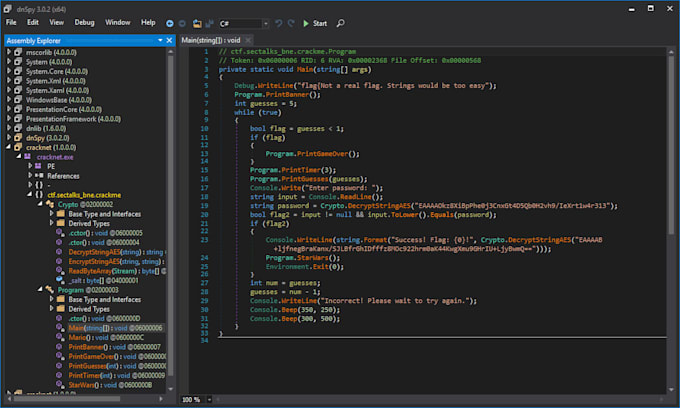Viewport: 680px width, 408px height.
Task: Collapse the cracknet (1.0.0.0) assembly node
Action: (x=8, y=147)
